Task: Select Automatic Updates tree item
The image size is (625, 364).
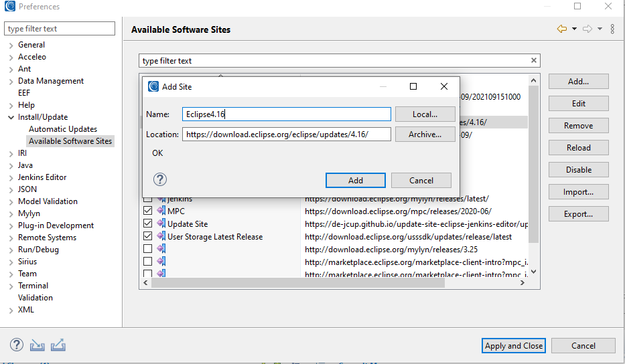Action: pyautogui.click(x=63, y=129)
